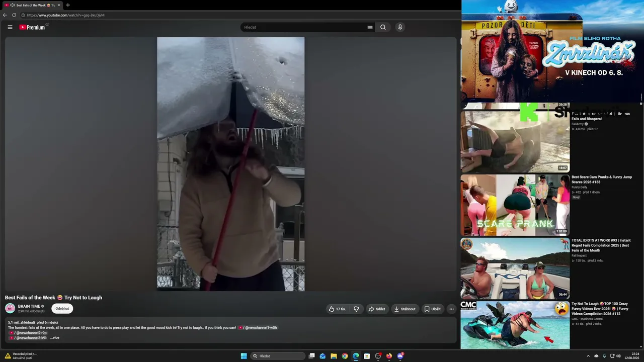Open the on-screen keyboard in search box
Screen dimensions: 644x362
pos(370,27)
